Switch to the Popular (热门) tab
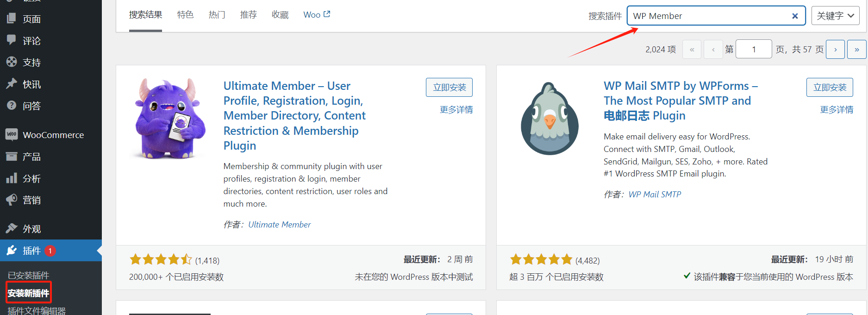 [x=217, y=15]
